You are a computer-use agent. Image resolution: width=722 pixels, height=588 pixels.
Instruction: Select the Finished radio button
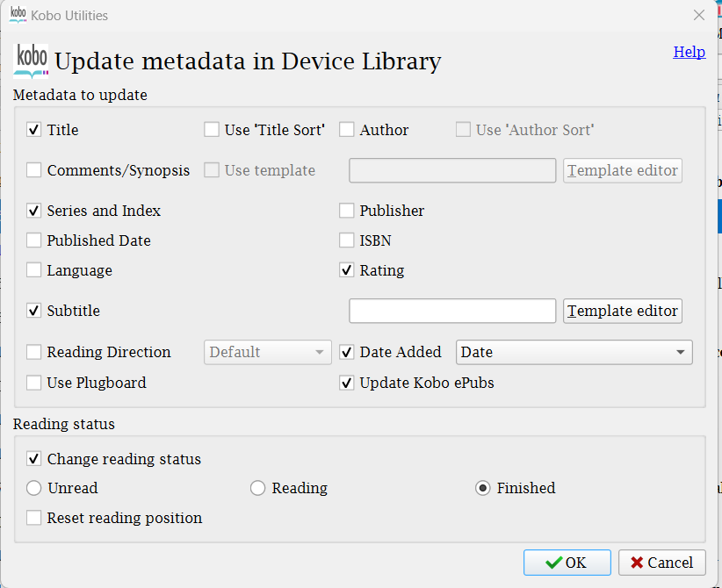pyautogui.click(x=483, y=488)
